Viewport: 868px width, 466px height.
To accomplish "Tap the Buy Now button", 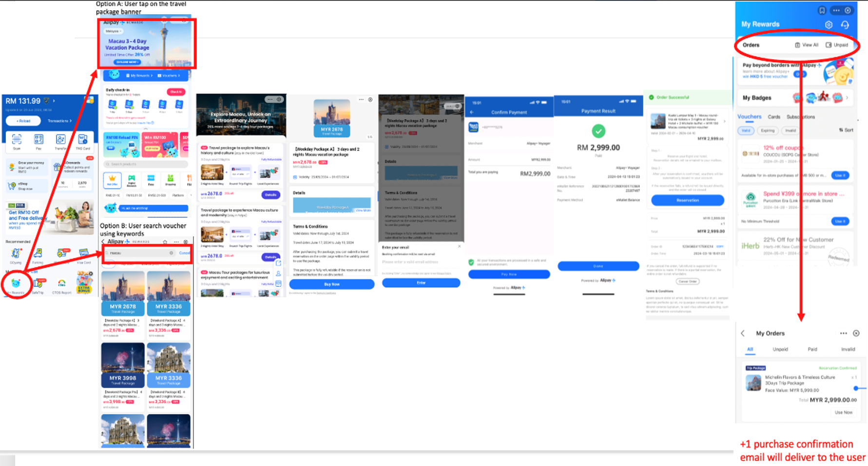I will click(332, 284).
